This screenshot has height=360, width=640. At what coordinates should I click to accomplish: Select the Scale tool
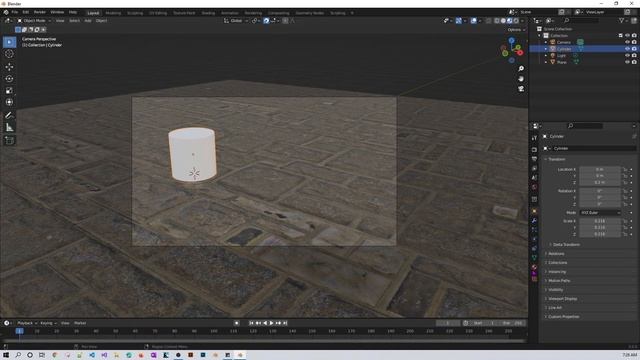[9, 91]
